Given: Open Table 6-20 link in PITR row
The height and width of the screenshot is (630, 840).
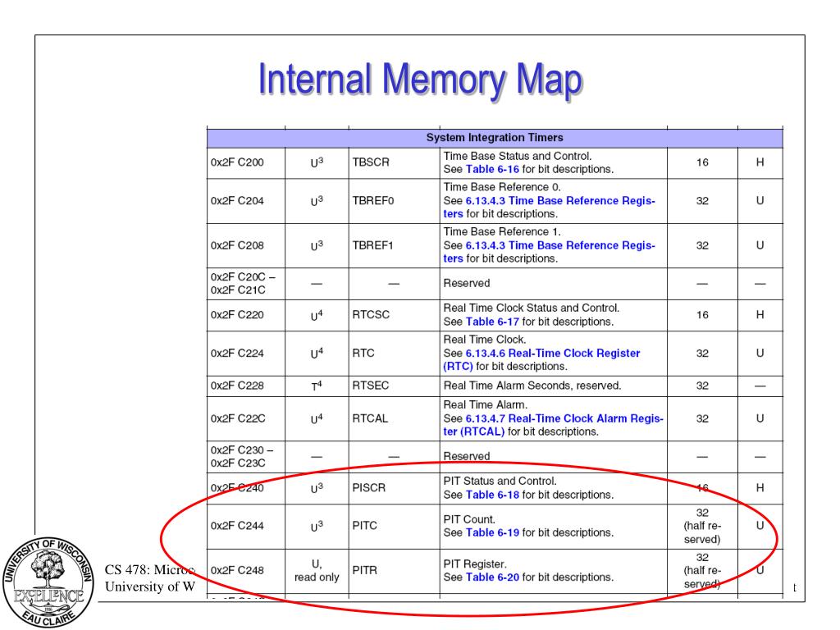Looking at the screenshot, I should (x=492, y=577).
